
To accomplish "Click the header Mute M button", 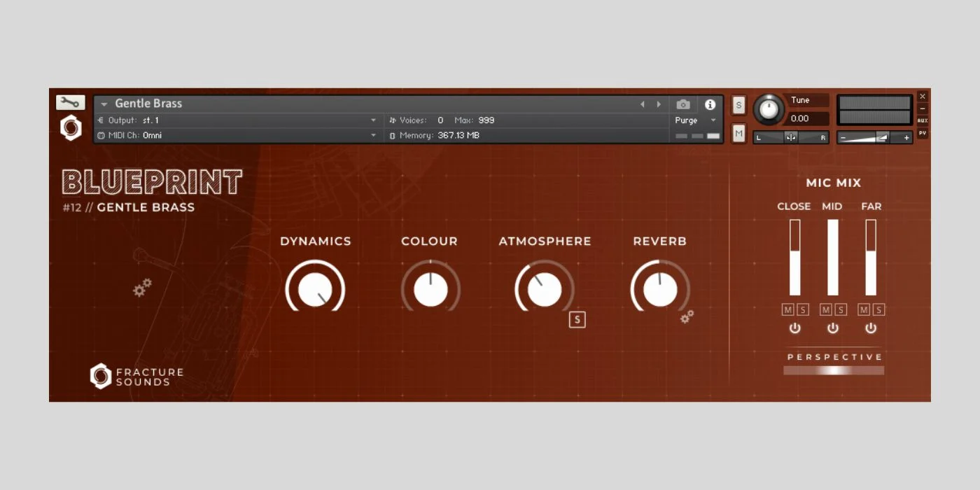I will 738,133.
